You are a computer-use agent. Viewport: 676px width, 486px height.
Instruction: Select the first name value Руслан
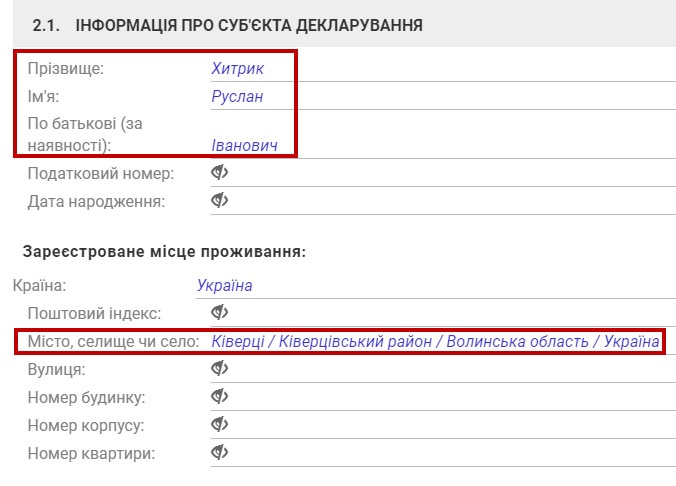(237, 97)
